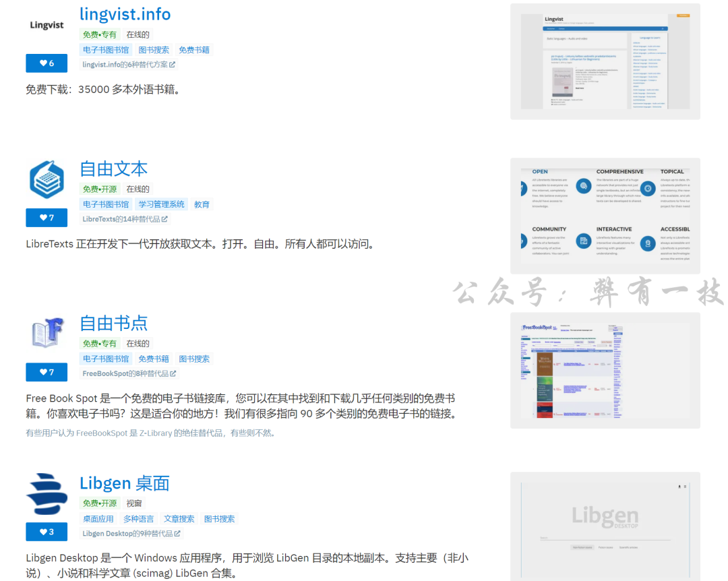Select the 文章搜索 tag under Libgen 桌面
This screenshot has height=581, width=728.
click(x=179, y=519)
